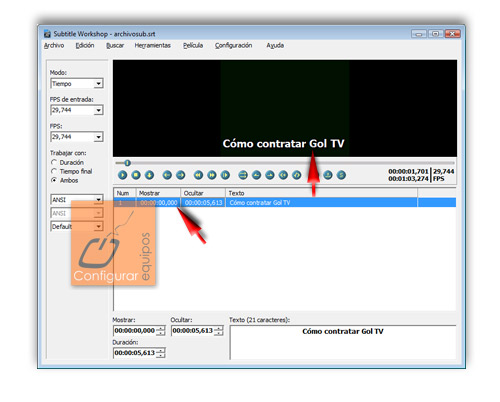This screenshot has height=402, width=500.
Task: Click the Mostrar field spinner arrows
Action: coord(161,330)
